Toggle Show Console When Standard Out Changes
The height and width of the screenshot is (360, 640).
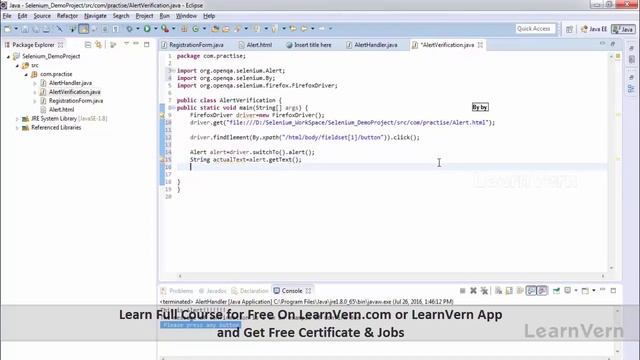click(531, 291)
